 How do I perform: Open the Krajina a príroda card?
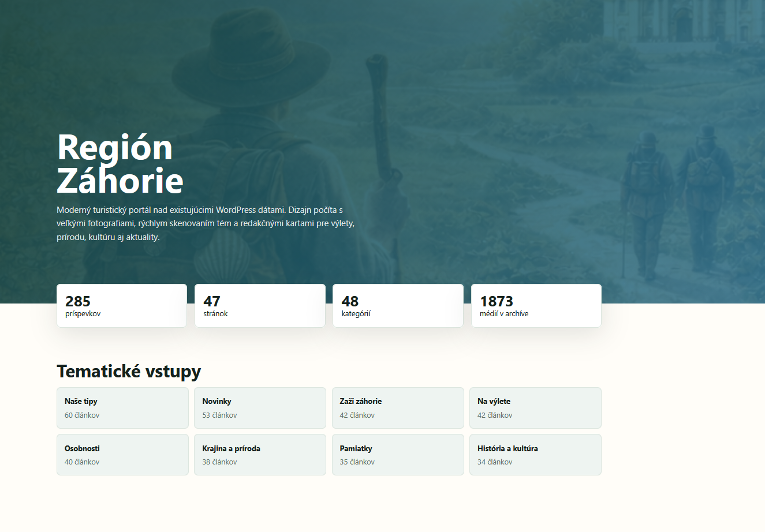260,455
